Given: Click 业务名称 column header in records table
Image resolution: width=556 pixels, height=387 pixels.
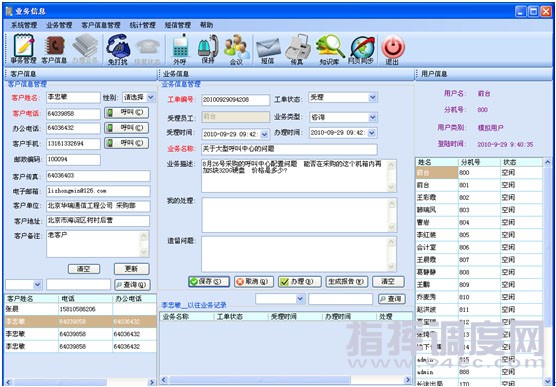Looking at the screenshot, I should click(187, 317).
